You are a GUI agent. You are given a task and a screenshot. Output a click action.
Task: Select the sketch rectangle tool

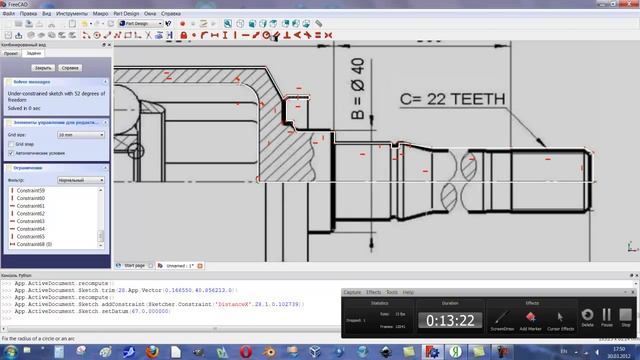click(x=128, y=36)
